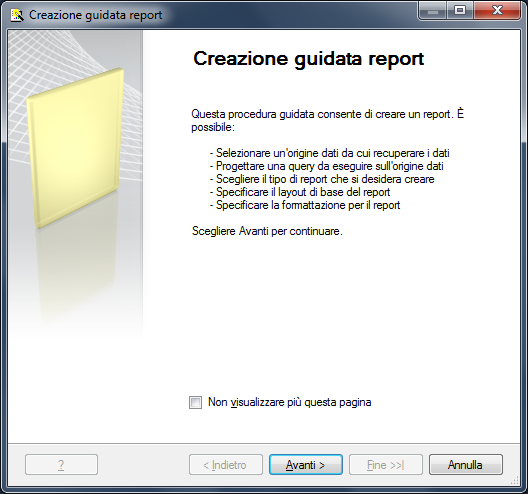
Task: Click the 'Non visualizzare più questa pagina' label
Action: tap(290, 402)
